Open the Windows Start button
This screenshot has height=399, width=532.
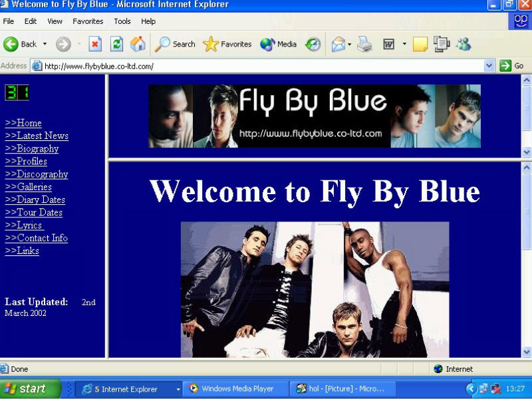(30, 388)
